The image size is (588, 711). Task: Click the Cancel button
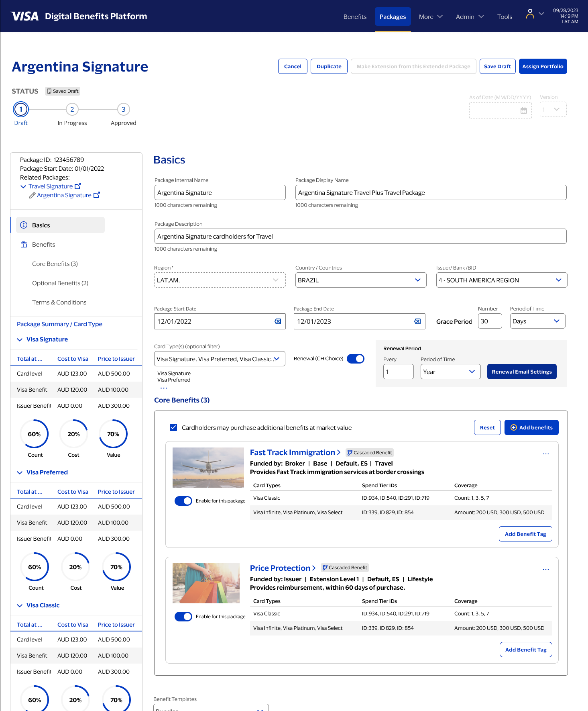[293, 66]
